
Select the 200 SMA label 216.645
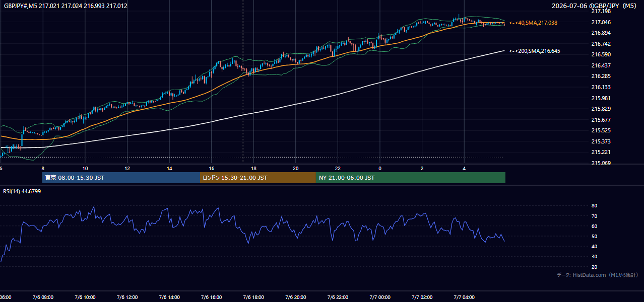point(535,51)
